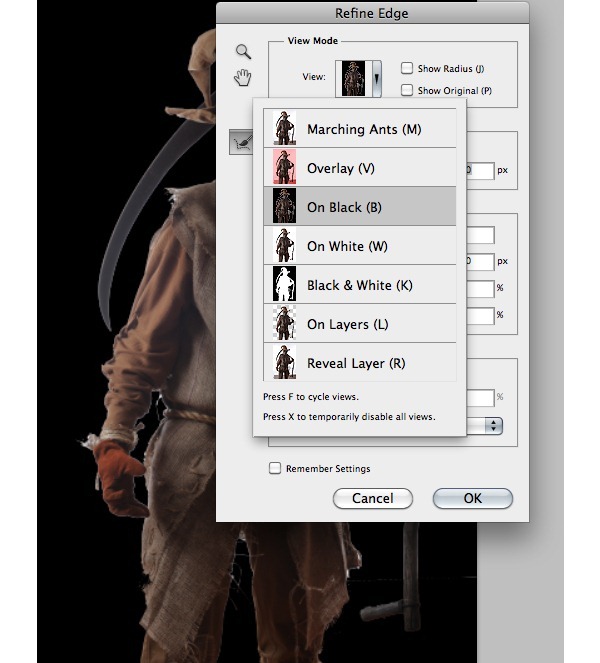Viewport: 600px width, 663px height.
Task: Click the Smooth value input field
Action: pyautogui.click(x=480, y=235)
